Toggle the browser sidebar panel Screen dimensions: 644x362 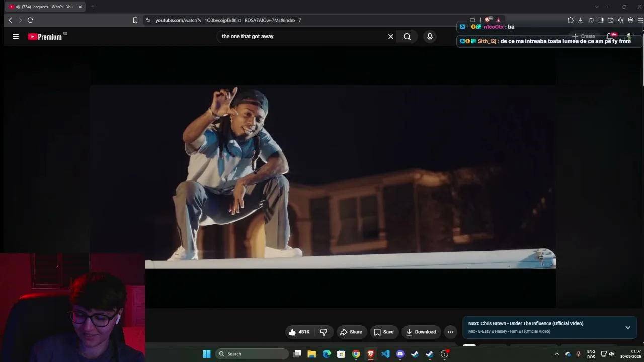click(x=600, y=20)
